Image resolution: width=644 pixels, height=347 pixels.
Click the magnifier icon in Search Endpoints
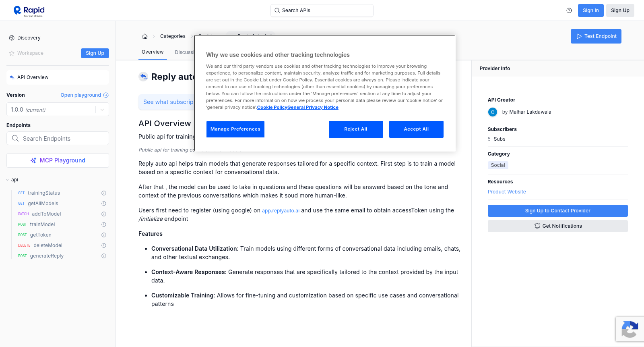[15, 138]
